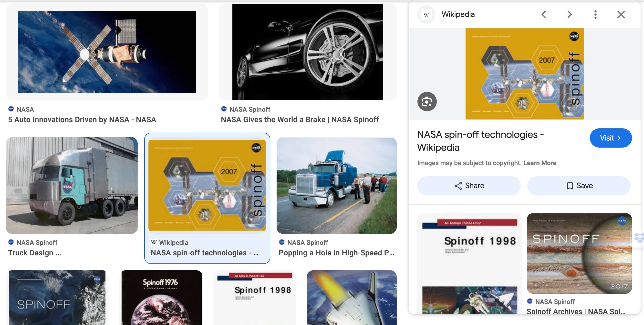This screenshot has width=644, height=325.
Task: Open dark SPINOFF cover thumbnail in results
Action: pos(57,297)
